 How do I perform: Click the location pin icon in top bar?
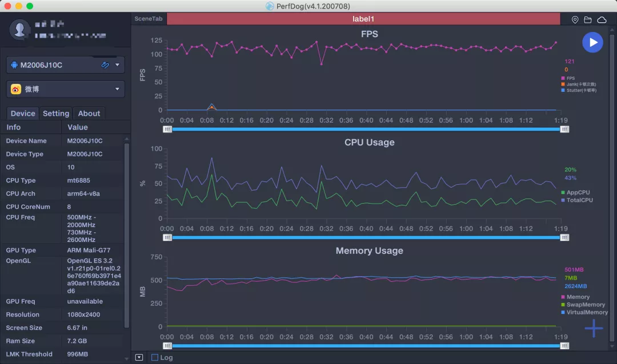coord(575,19)
